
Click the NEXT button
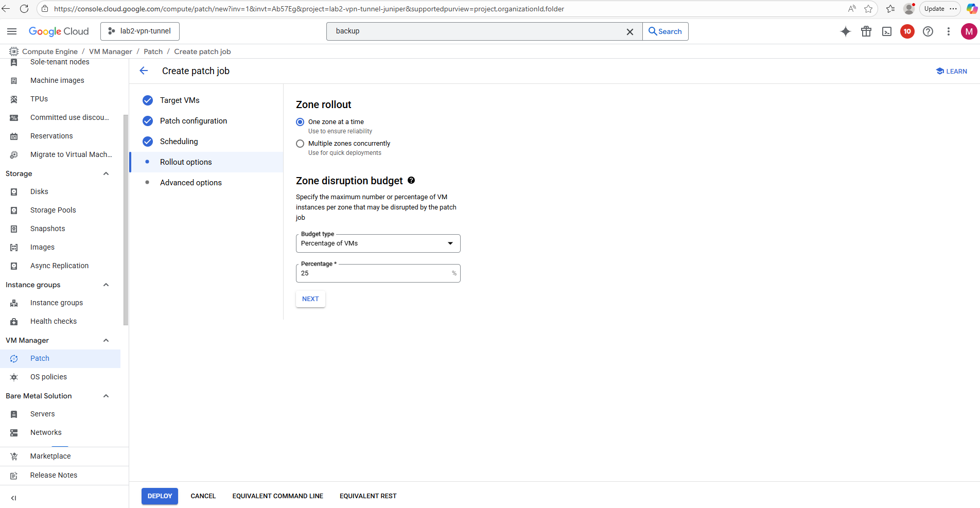click(x=310, y=299)
